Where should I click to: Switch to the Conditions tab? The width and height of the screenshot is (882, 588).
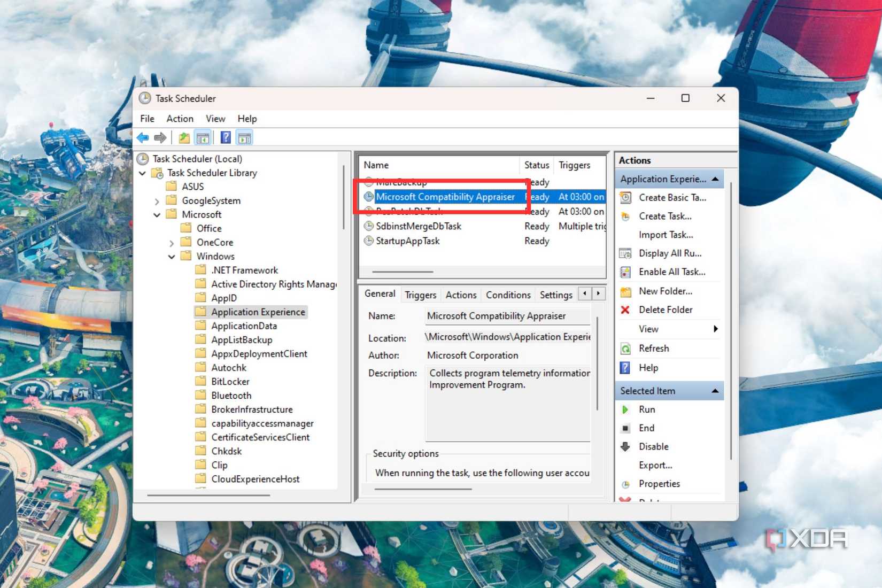coord(507,295)
